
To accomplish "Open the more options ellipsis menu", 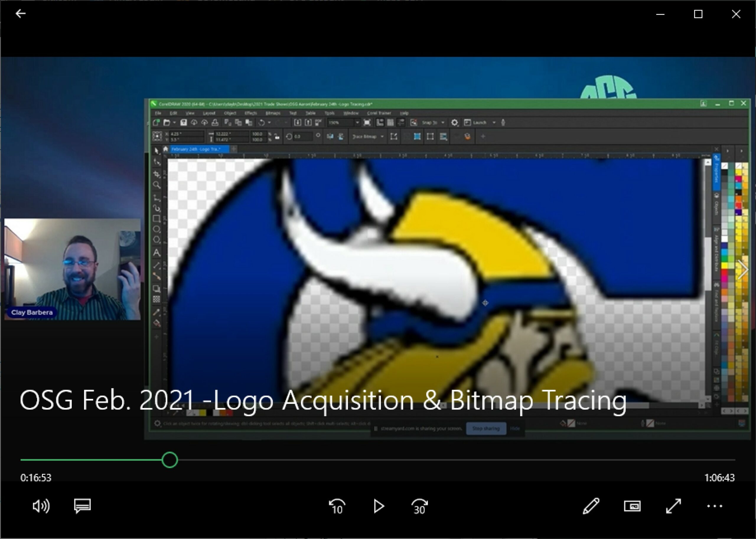I will (x=714, y=506).
